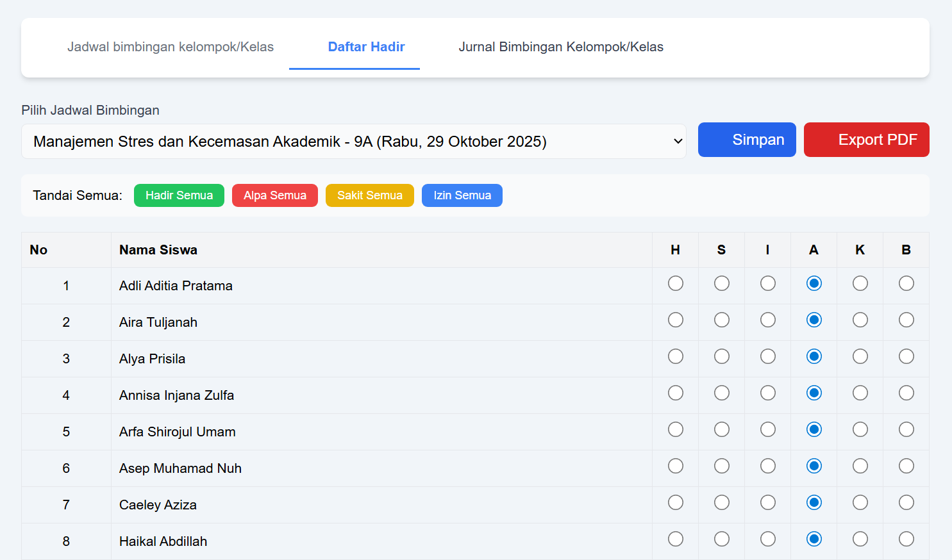This screenshot has height=560, width=952.
Task: Select Sakit (S) for Aira Tuljanah
Action: [721, 320]
